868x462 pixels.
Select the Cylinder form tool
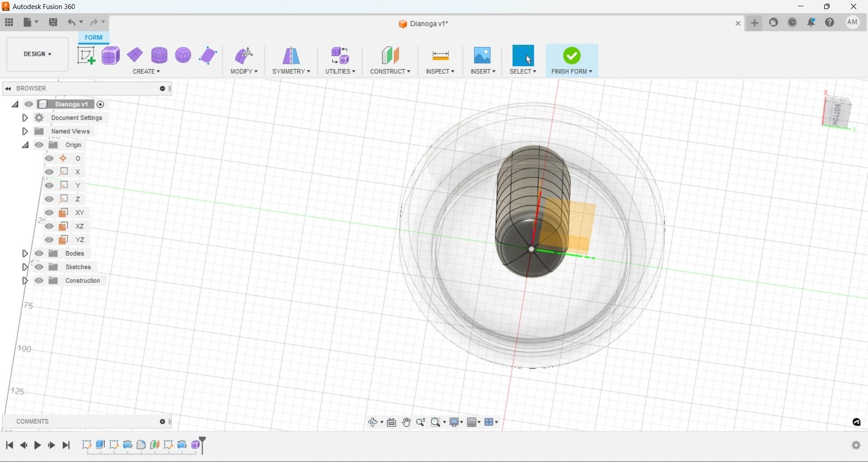(159, 55)
